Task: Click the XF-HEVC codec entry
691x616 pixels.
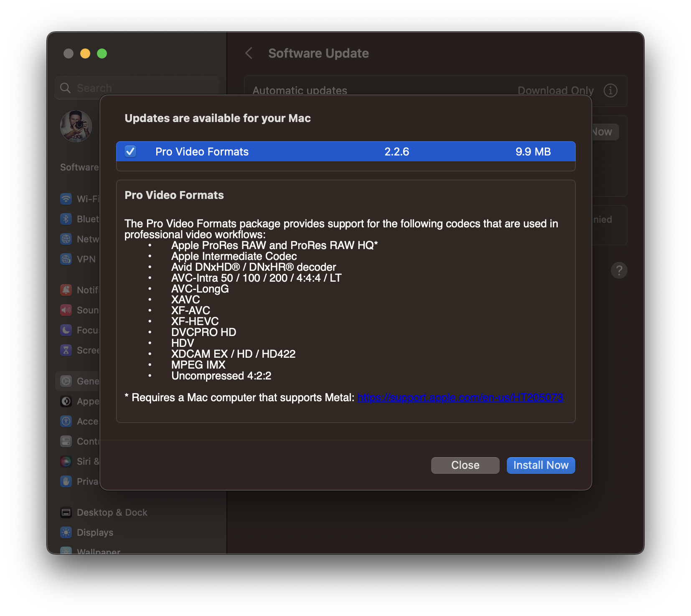Action: 195,321
